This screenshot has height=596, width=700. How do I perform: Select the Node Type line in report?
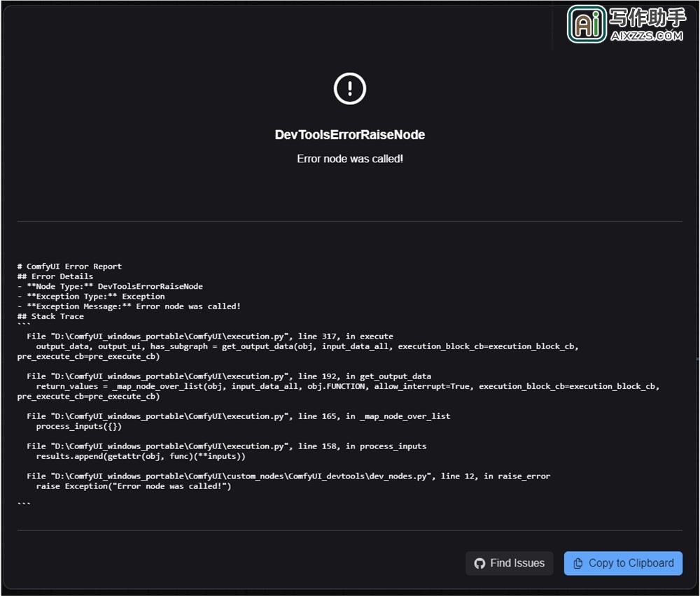pyautogui.click(x=110, y=286)
